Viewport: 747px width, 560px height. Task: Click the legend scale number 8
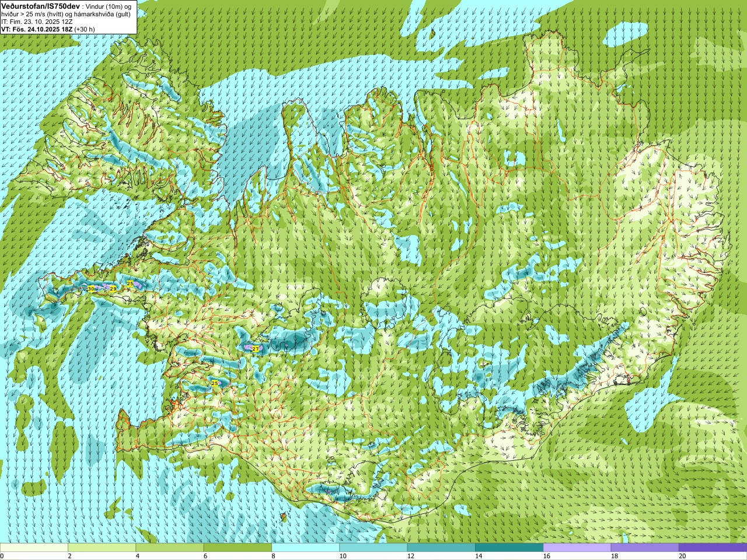[x=273, y=556]
